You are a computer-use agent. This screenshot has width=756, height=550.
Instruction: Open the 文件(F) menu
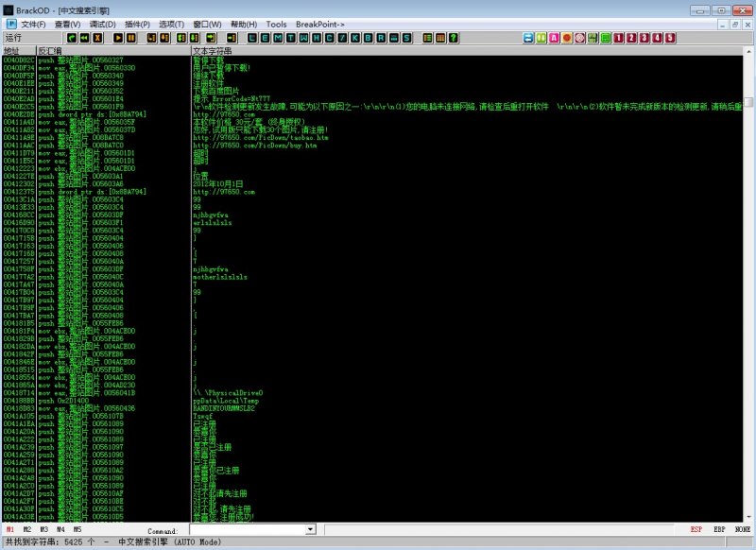33,25
